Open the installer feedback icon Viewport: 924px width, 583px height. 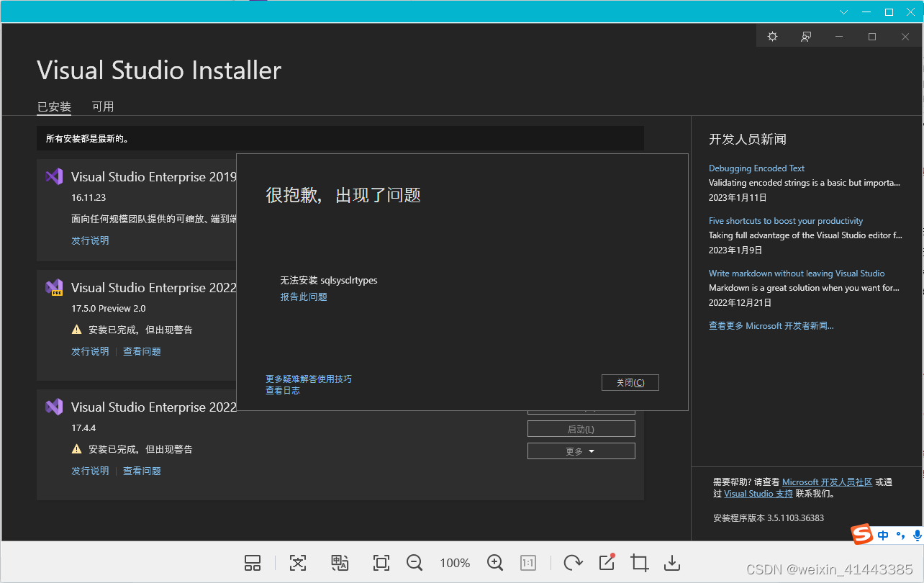pos(805,36)
